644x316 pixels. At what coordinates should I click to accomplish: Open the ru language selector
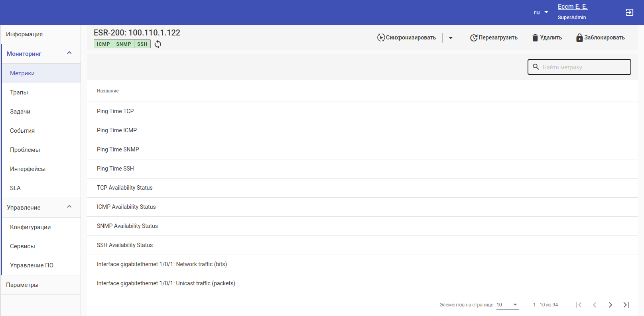pyautogui.click(x=541, y=12)
